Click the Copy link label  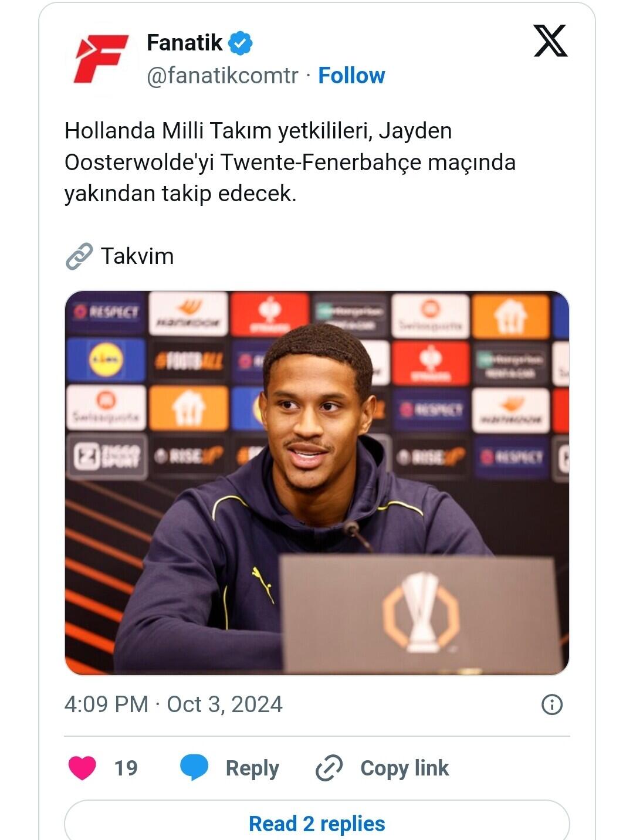tap(405, 768)
